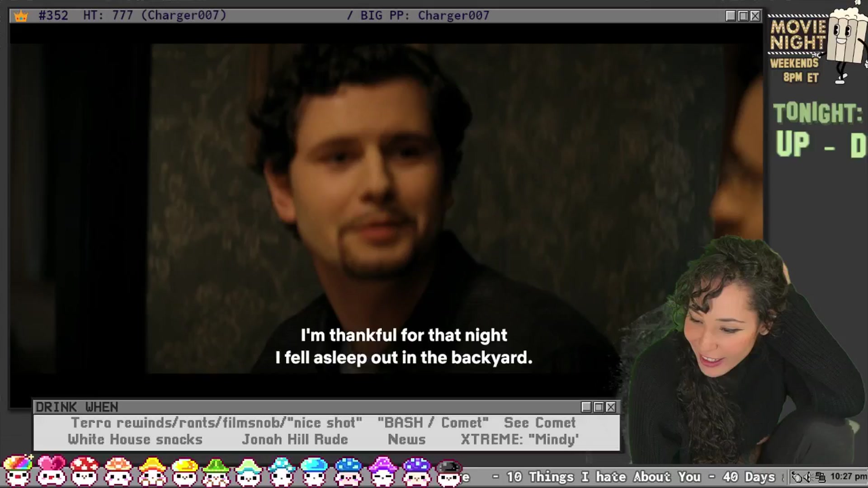This screenshot has width=868, height=488.
Task: Click the movie subtitle caption
Action: (x=404, y=347)
